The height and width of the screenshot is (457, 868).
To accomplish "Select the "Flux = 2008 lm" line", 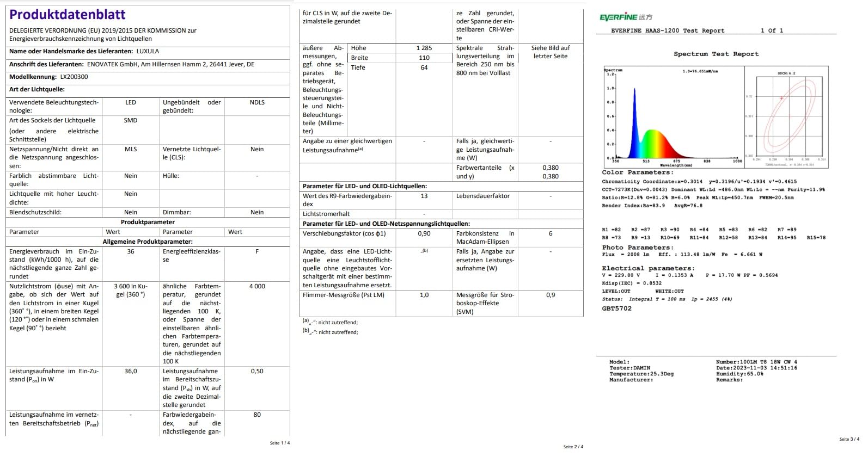I will (x=682, y=254).
